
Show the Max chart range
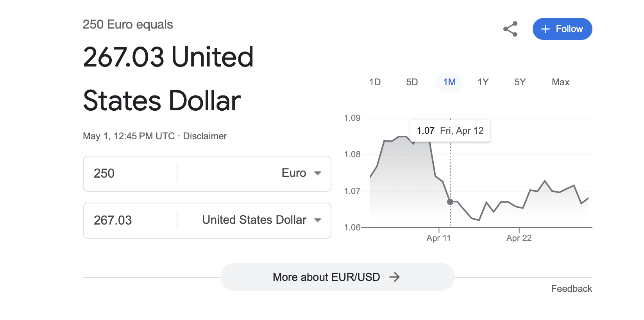[560, 82]
